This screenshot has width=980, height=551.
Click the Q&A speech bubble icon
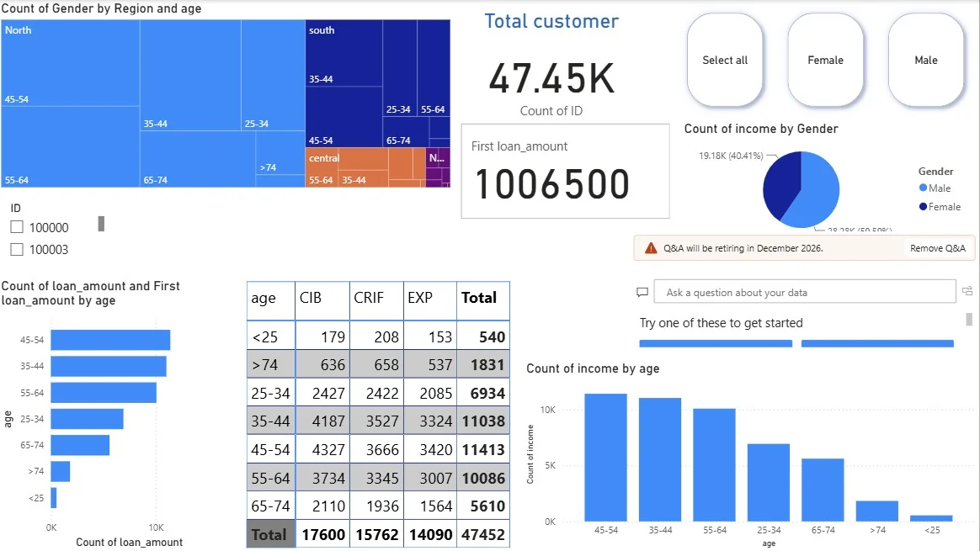click(642, 293)
